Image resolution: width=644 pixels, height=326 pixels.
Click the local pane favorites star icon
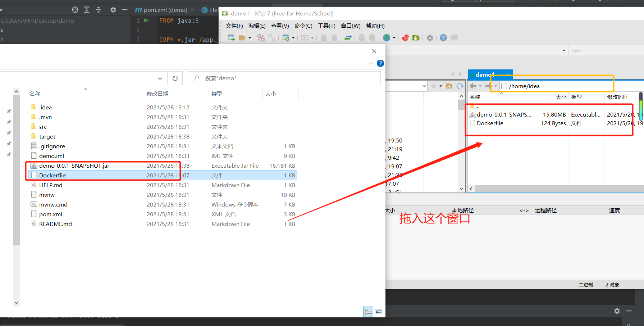[434, 86]
